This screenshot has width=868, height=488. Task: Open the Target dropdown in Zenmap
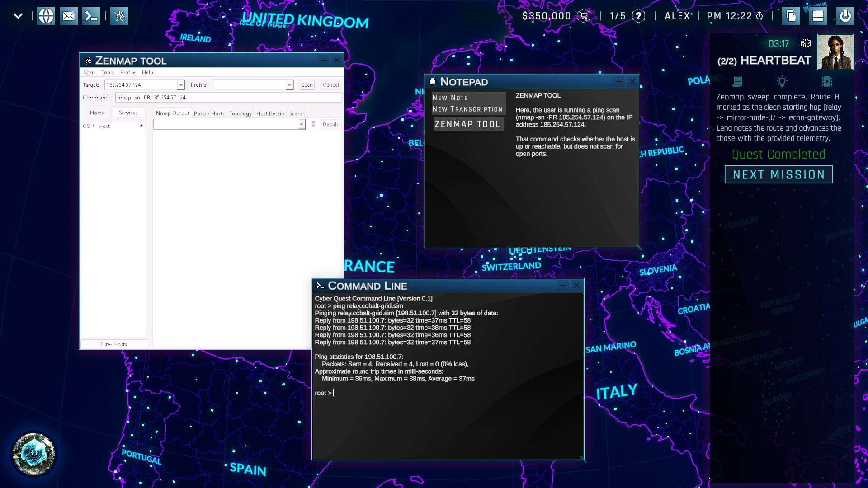click(x=181, y=84)
